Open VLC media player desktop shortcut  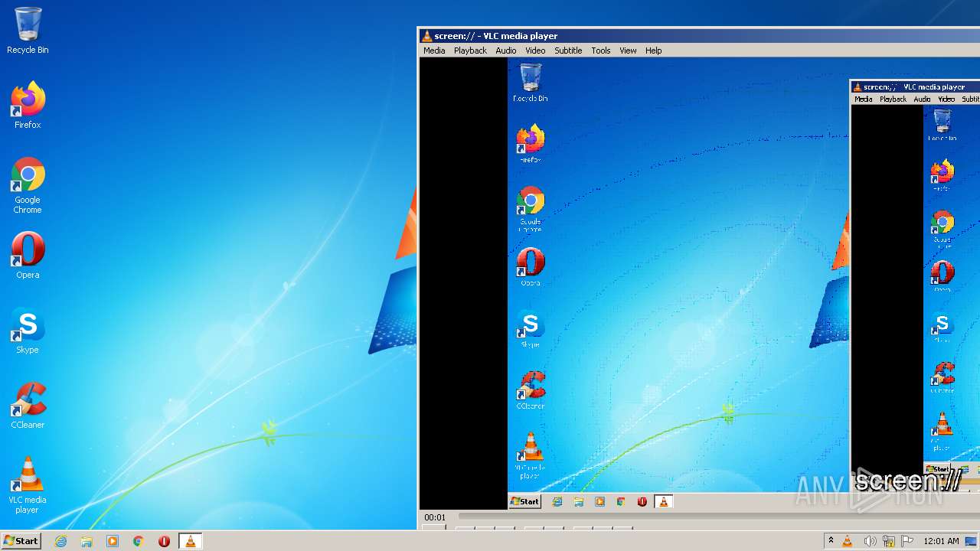[28, 485]
